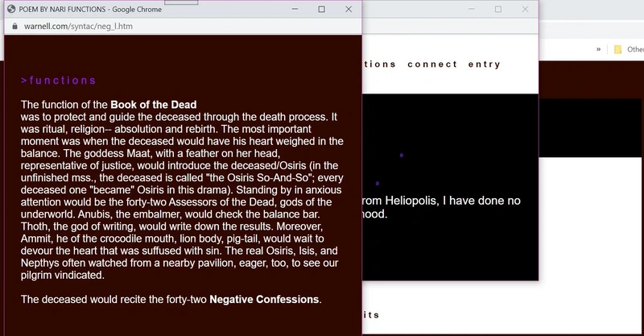Maximize the POEM BY NARI FUNCTIONS popup

[321, 9]
